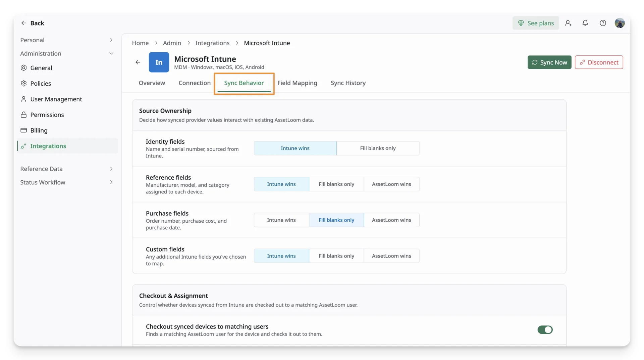
Task: Select the Sync Behavior tab
Action: click(x=244, y=83)
